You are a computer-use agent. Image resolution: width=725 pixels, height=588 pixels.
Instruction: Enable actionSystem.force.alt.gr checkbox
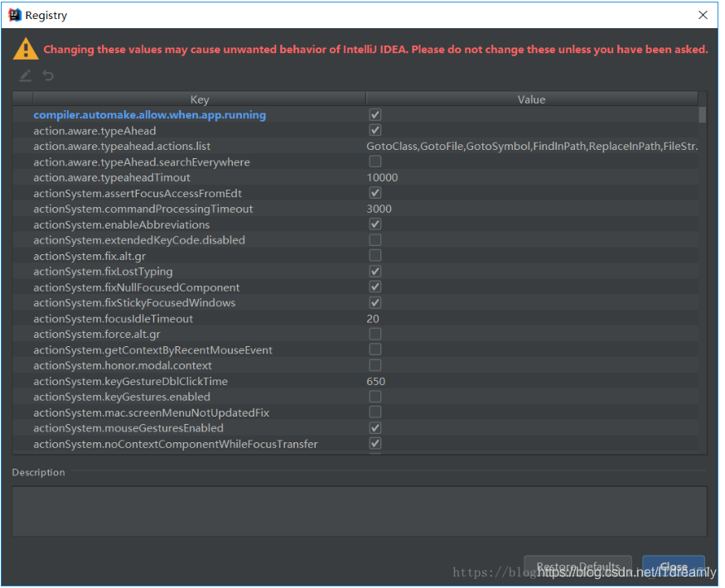click(375, 334)
